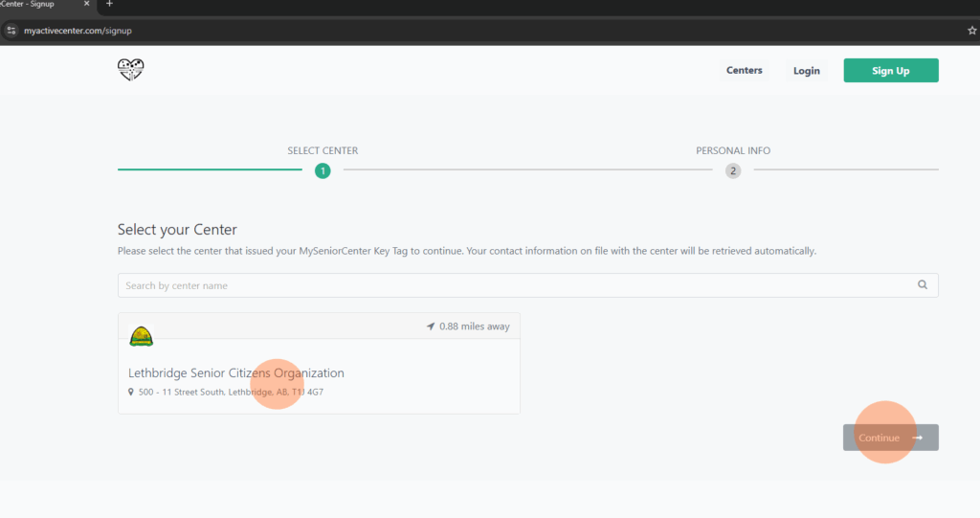Click the location arrow beside 0.88 miles away

click(x=431, y=327)
